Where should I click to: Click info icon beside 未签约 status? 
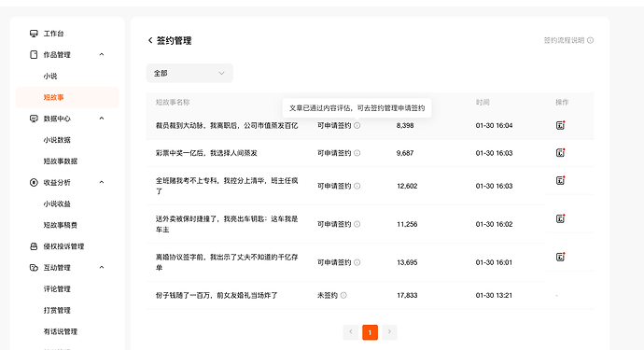coord(343,295)
